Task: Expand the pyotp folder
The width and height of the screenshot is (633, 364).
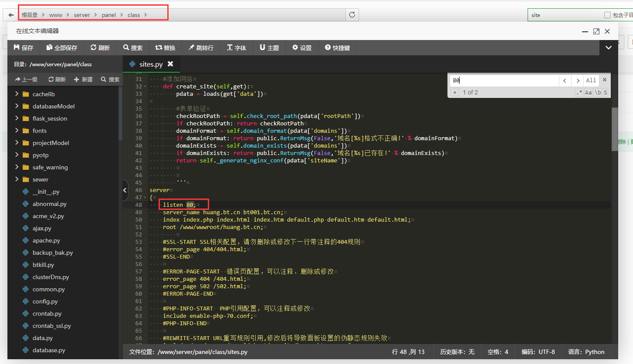Action: [x=17, y=155]
